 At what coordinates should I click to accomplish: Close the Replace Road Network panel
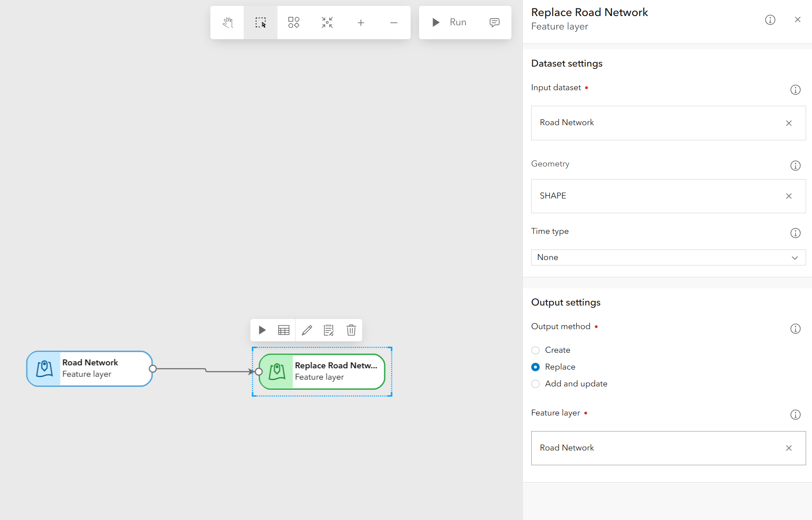tap(797, 20)
